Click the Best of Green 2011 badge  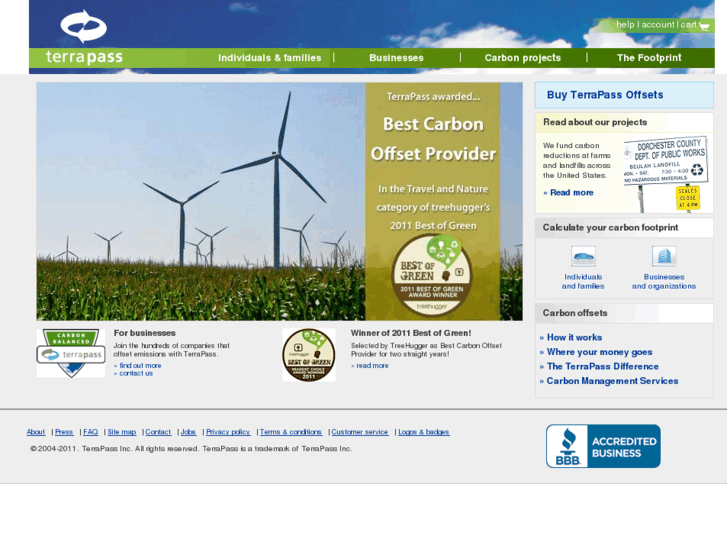click(309, 355)
